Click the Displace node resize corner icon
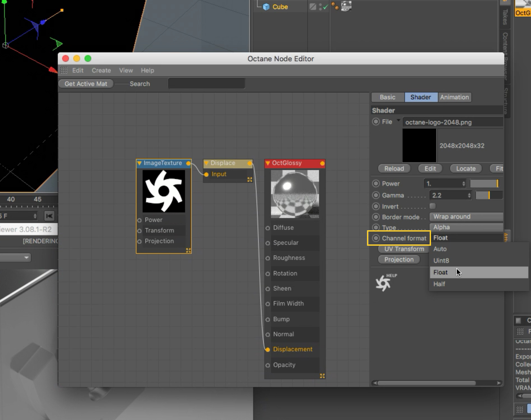531x420 pixels. click(x=250, y=180)
